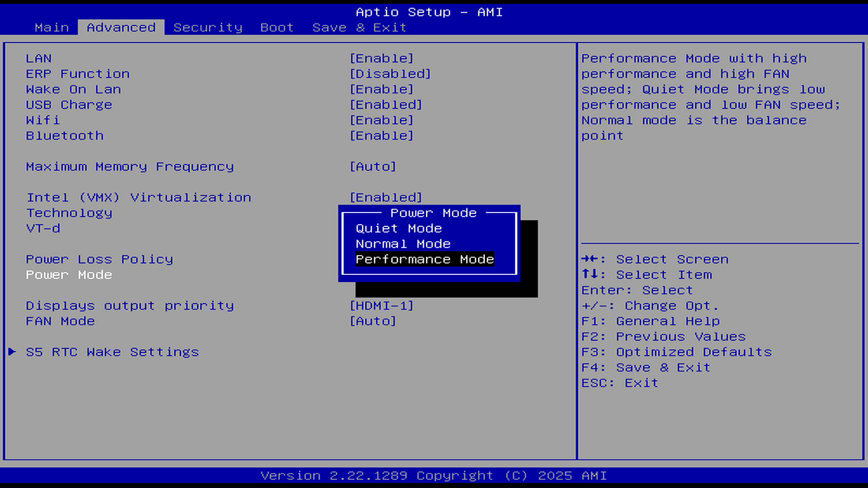Open the Security tab
The width and height of the screenshot is (868, 488).
pyautogui.click(x=208, y=28)
